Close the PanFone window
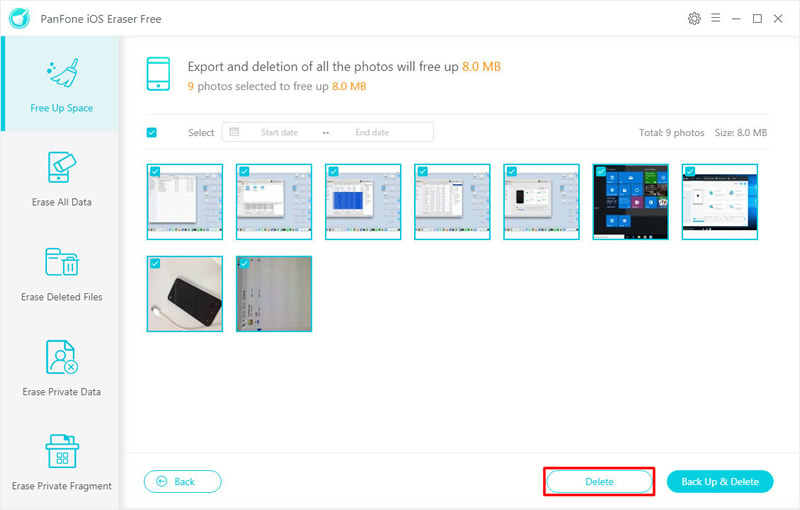800x510 pixels. [778, 19]
